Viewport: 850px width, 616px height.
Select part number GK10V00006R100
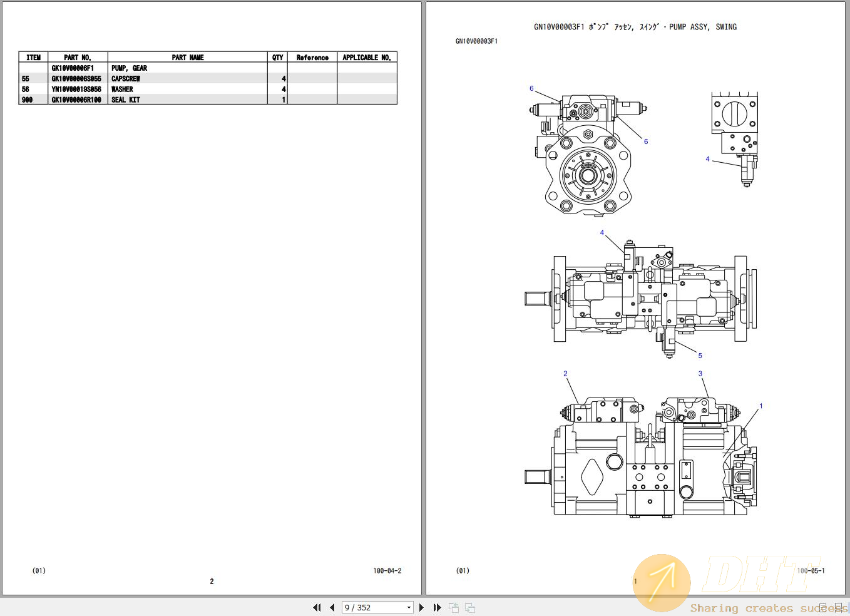[x=76, y=100]
